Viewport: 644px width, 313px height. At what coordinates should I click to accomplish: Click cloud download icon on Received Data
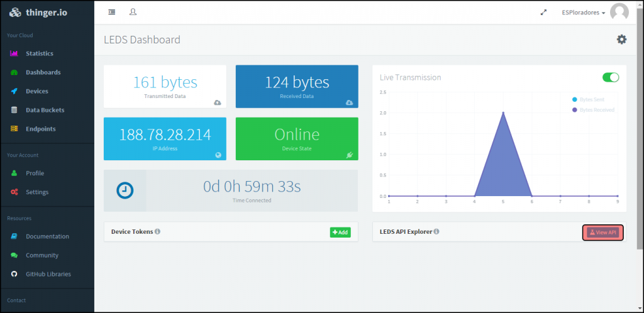tap(349, 102)
